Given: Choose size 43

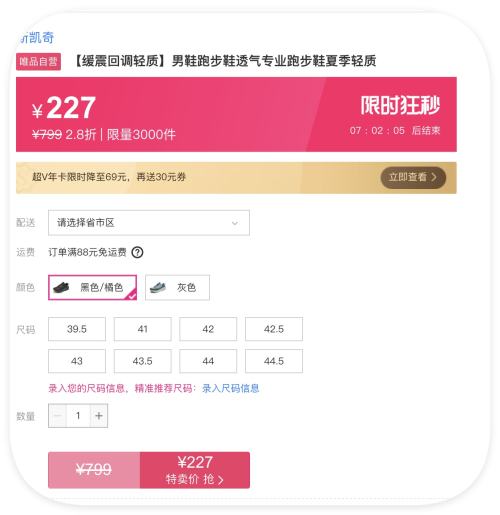Looking at the screenshot, I should coord(77,361).
